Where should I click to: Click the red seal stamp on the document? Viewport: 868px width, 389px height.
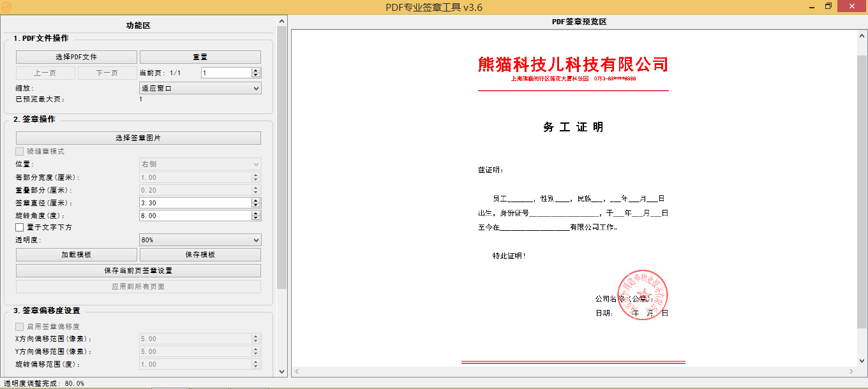[x=643, y=295]
